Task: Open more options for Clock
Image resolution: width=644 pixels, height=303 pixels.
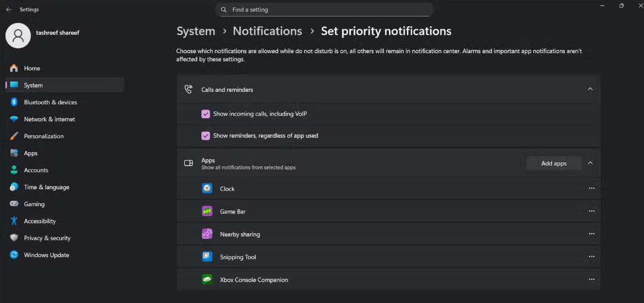Action: (591, 188)
